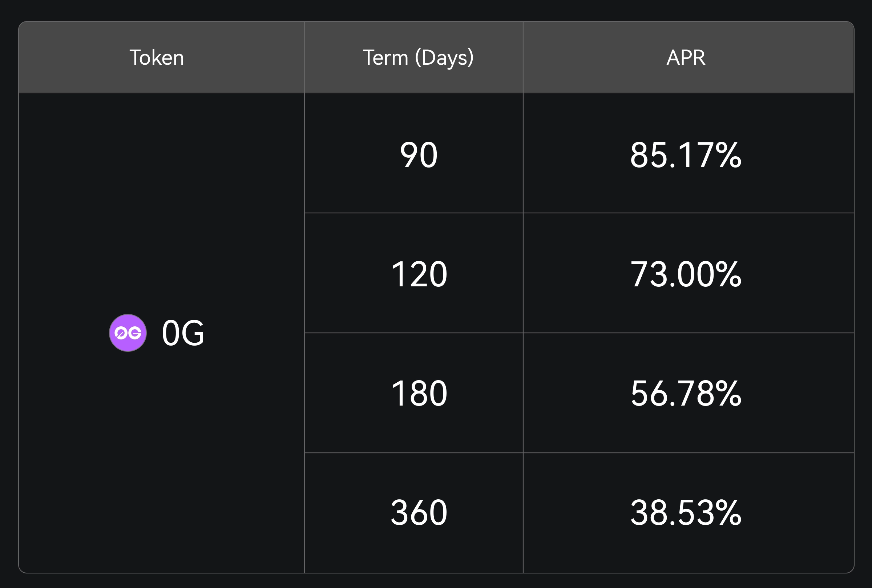Click the 85.17% APR value
This screenshot has height=588, width=872.
pyautogui.click(x=685, y=154)
